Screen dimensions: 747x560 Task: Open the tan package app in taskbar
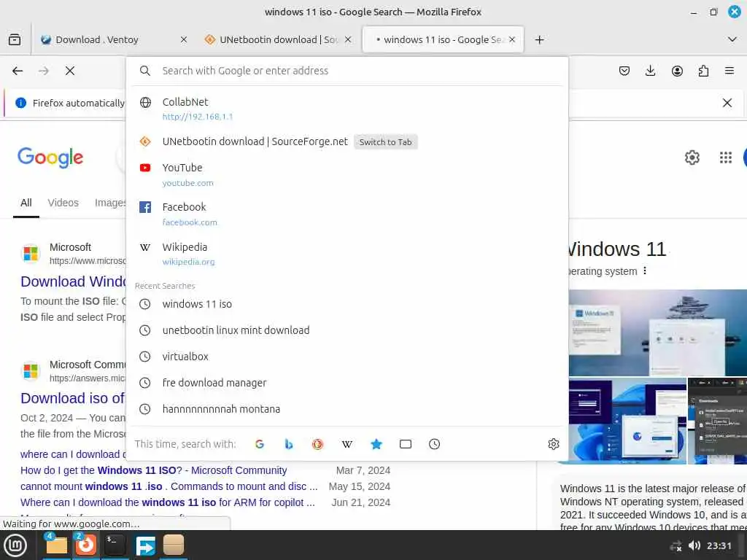[174, 545]
